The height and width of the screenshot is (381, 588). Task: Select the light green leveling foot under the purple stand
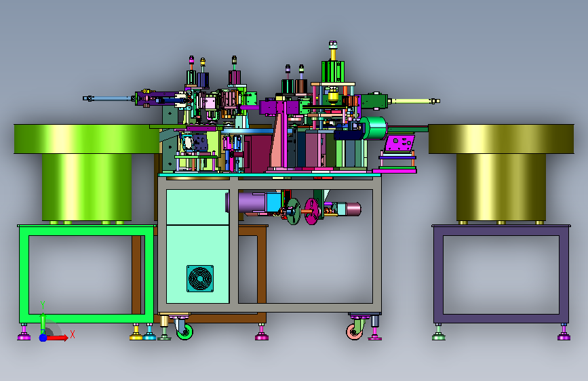[439, 332]
